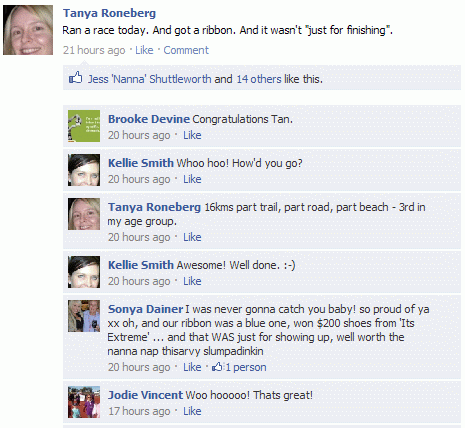Open Brooke Devine's green avatar thumbnail
The image size is (465, 428).
84,126
